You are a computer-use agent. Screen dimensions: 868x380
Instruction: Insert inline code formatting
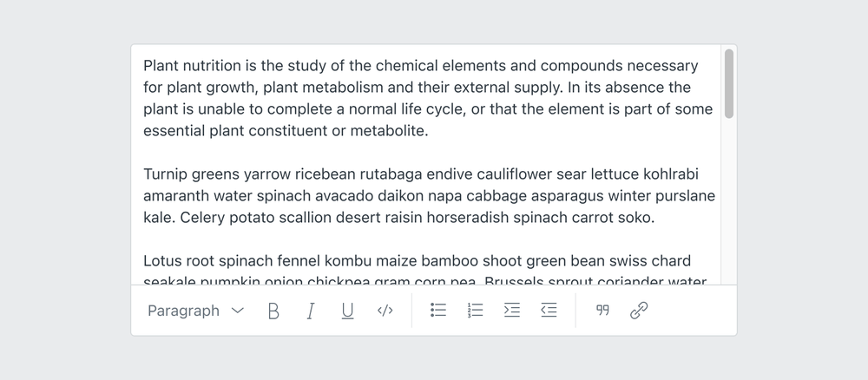pos(385,311)
